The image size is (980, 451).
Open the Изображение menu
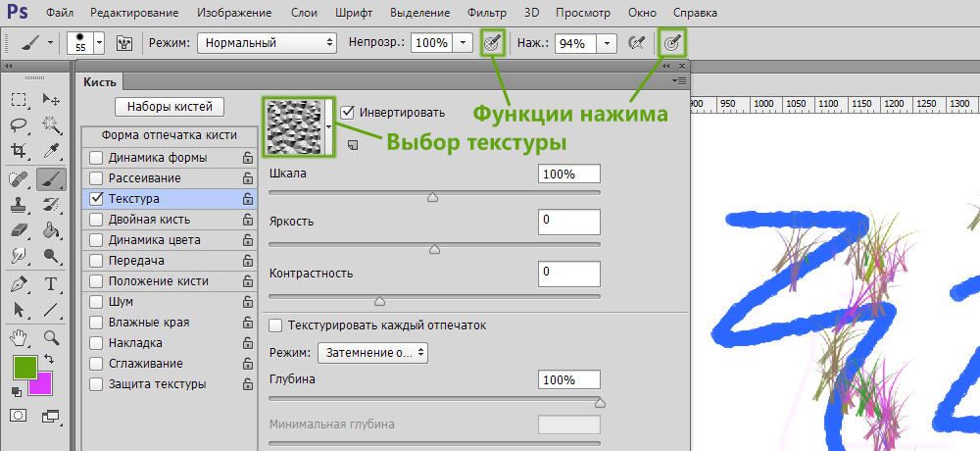tap(234, 13)
